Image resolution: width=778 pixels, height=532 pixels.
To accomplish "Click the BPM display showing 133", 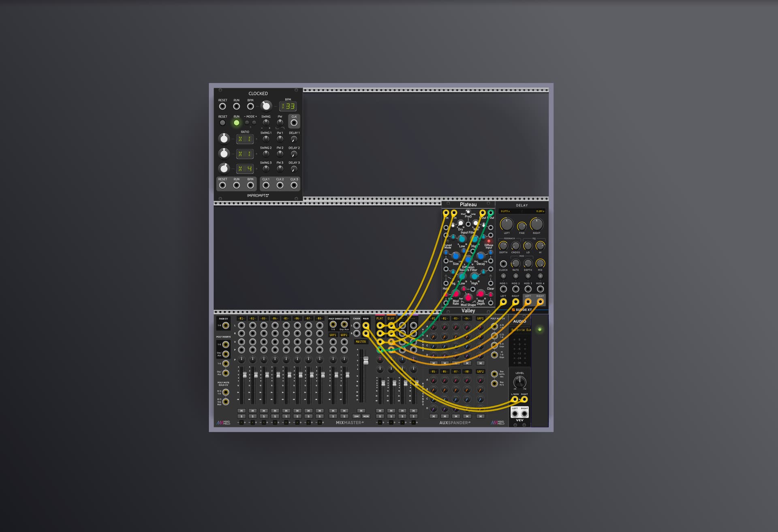I will click(x=288, y=107).
